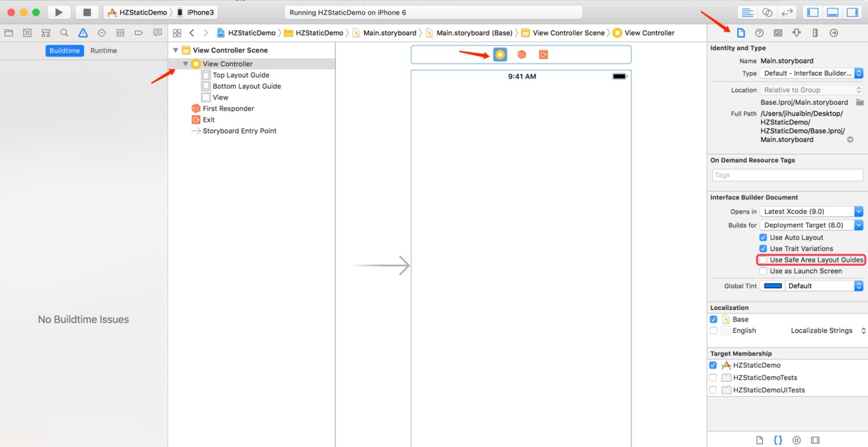This screenshot has height=447, width=868.
Task: Open related items grid menu in jump bar
Action: tap(177, 33)
